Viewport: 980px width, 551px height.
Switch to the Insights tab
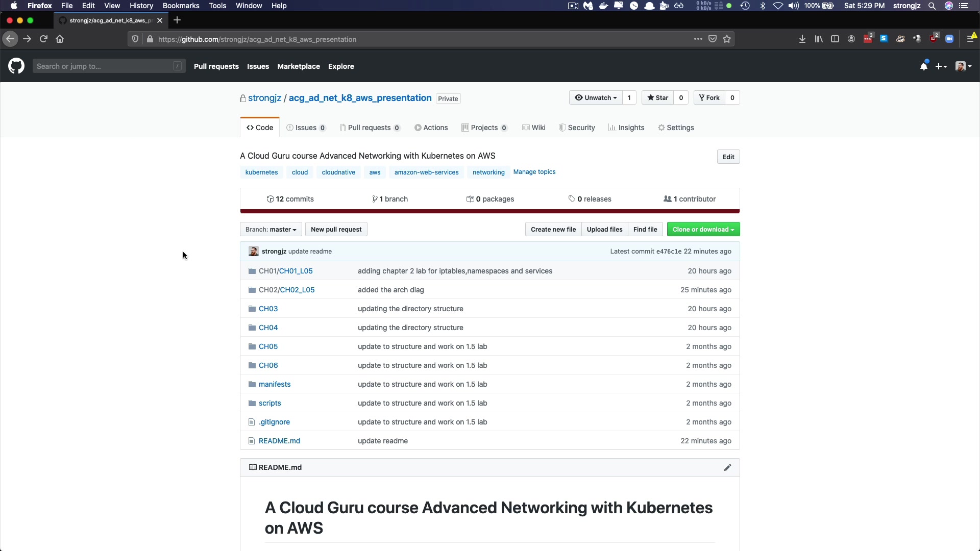(626, 128)
